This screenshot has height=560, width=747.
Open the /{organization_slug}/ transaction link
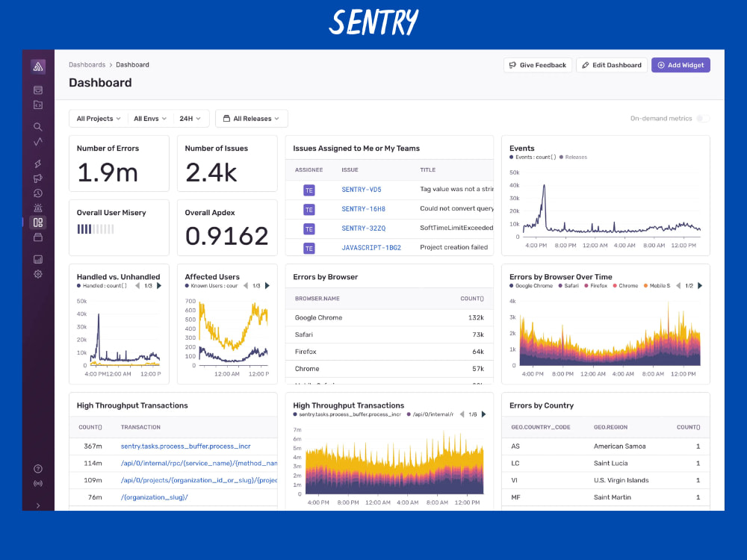(155, 497)
